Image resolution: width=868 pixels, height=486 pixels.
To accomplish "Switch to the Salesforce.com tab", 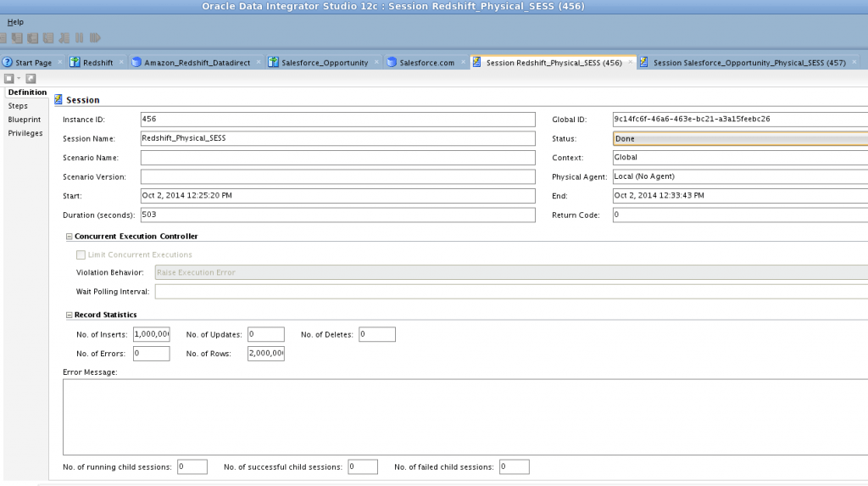I will 426,63.
